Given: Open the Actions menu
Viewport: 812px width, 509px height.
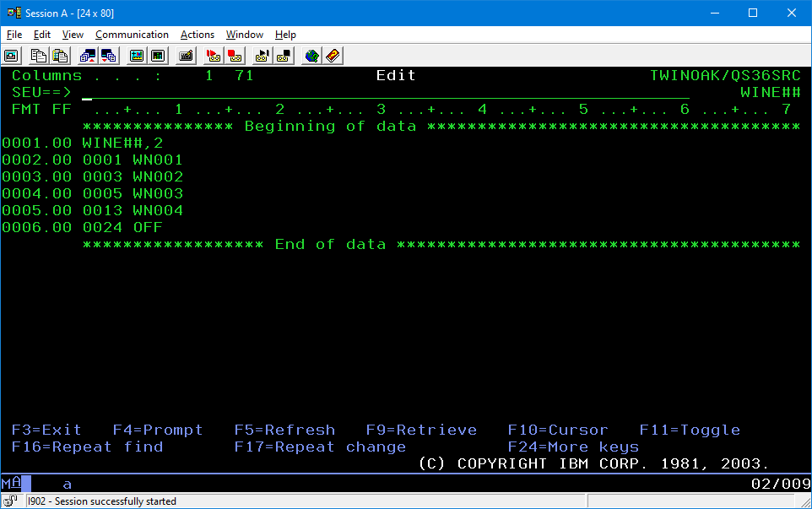Looking at the screenshot, I should [197, 35].
